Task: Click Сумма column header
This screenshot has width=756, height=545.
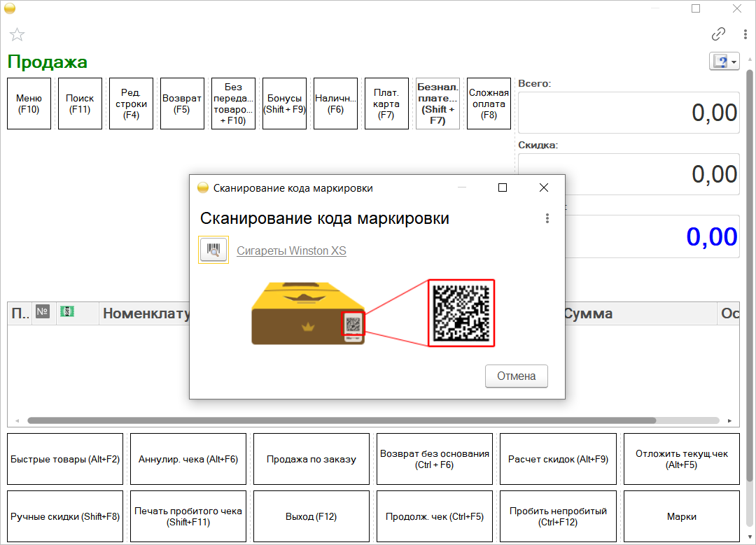Action: pyautogui.click(x=640, y=313)
